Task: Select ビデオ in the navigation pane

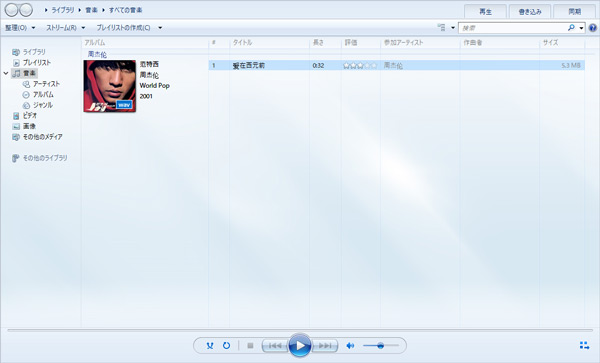Action: [x=30, y=116]
